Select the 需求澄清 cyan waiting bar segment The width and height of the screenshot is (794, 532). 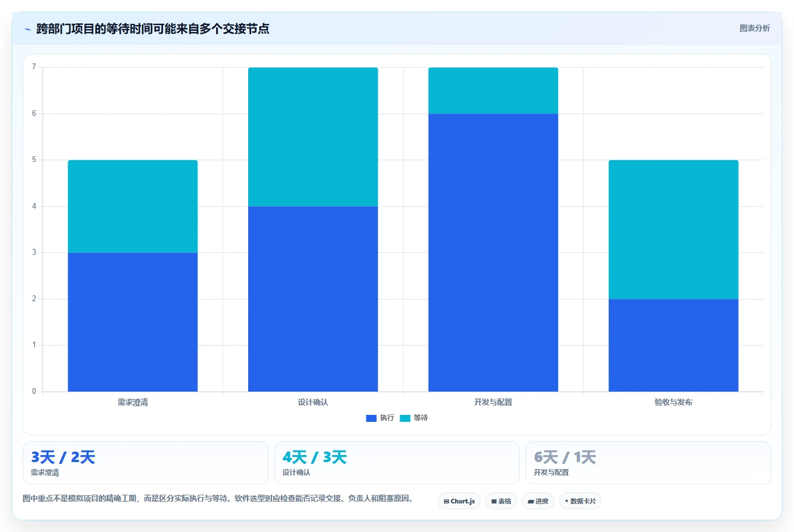pyautogui.click(x=133, y=206)
